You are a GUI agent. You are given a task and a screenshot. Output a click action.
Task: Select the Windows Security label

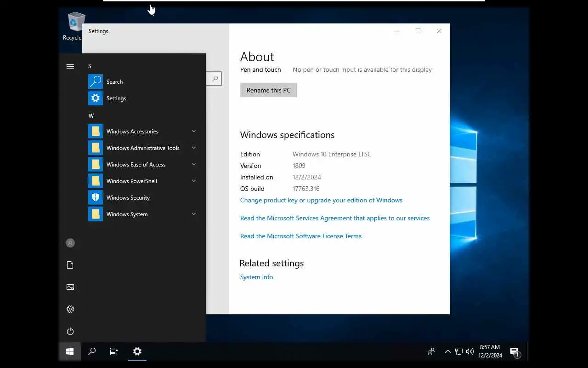pyautogui.click(x=128, y=197)
